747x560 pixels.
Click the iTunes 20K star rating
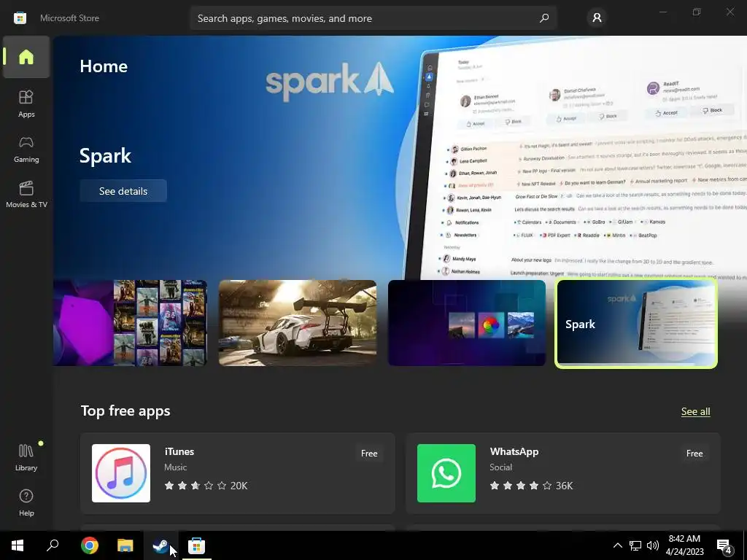(x=206, y=486)
